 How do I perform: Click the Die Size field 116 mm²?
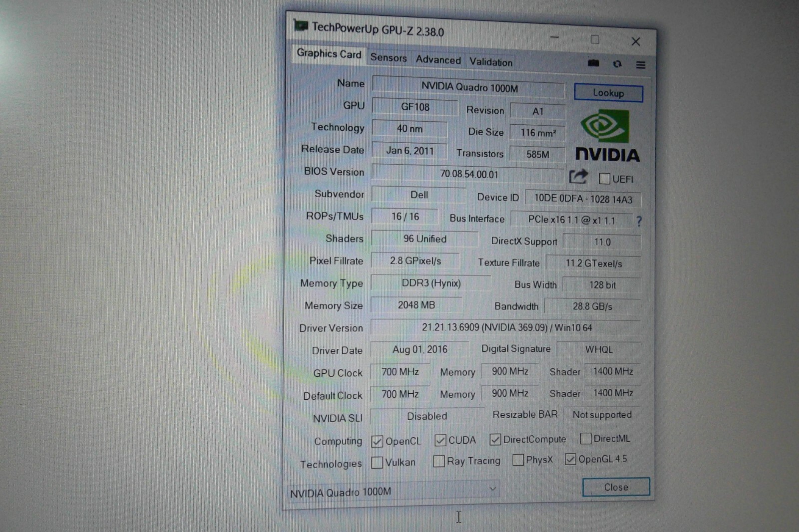pos(538,133)
